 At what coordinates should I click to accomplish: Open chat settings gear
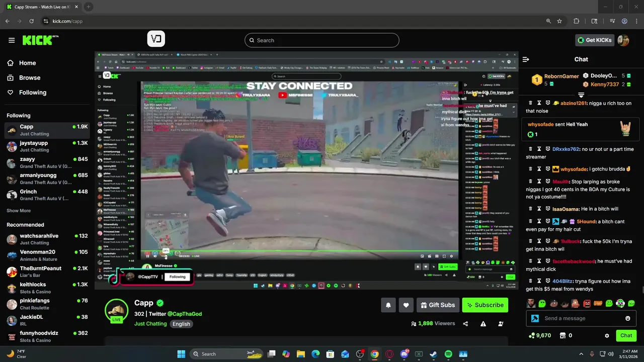607,336
